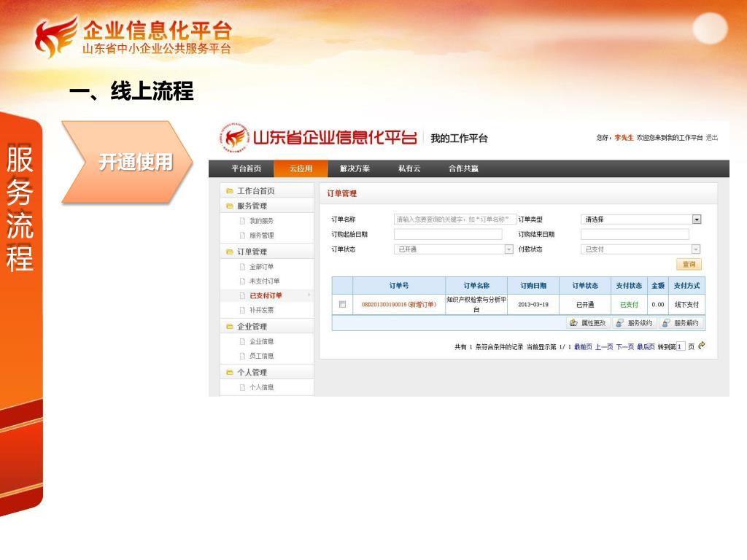This screenshot has height=560, width=747.
Task: Click the 查询 search button
Action: click(x=689, y=264)
